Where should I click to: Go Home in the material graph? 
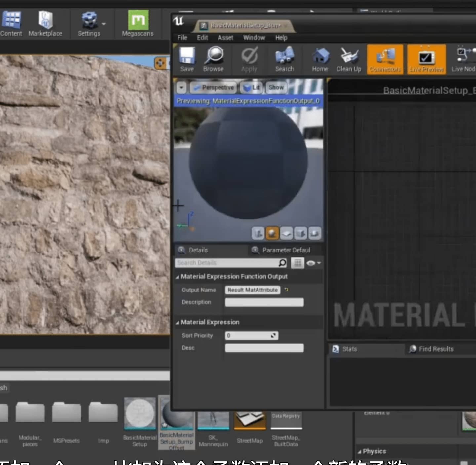click(320, 59)
